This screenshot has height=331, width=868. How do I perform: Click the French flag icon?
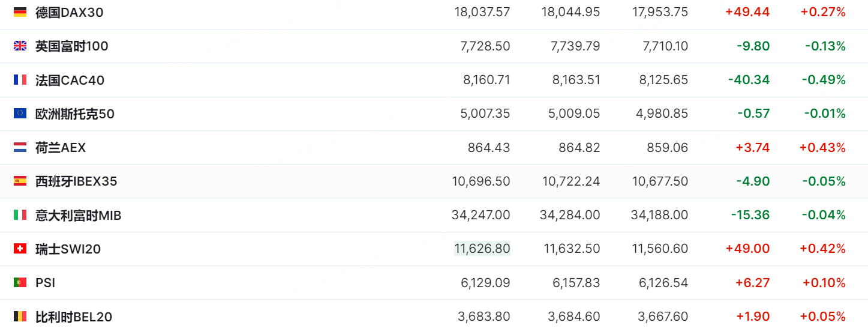tap(20, 80)
